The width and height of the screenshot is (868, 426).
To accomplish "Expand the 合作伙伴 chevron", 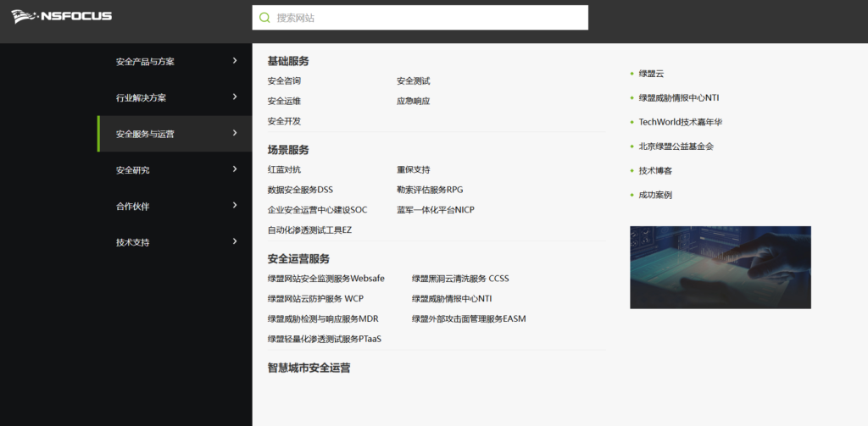I will (x=235, y=205).
